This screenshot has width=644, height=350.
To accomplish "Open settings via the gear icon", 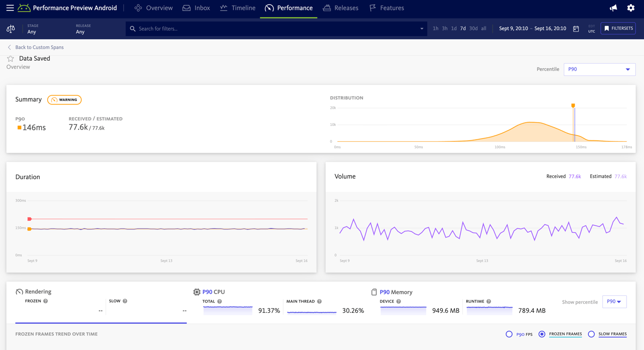I will click(x=631, y=8).
